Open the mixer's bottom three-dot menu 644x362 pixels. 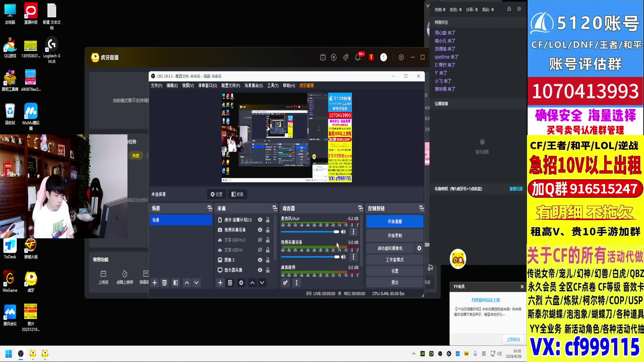pyautogui.click(x=297, y=283)
